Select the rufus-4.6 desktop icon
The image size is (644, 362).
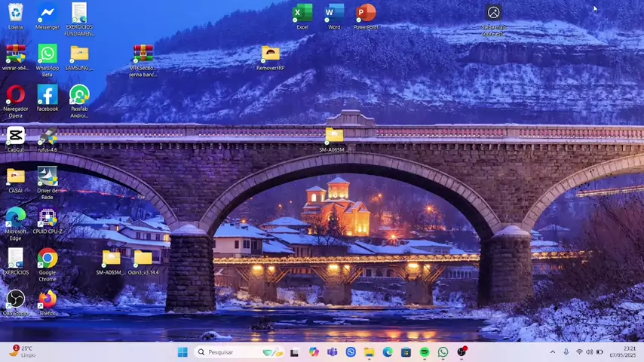(x=48, y=137)
